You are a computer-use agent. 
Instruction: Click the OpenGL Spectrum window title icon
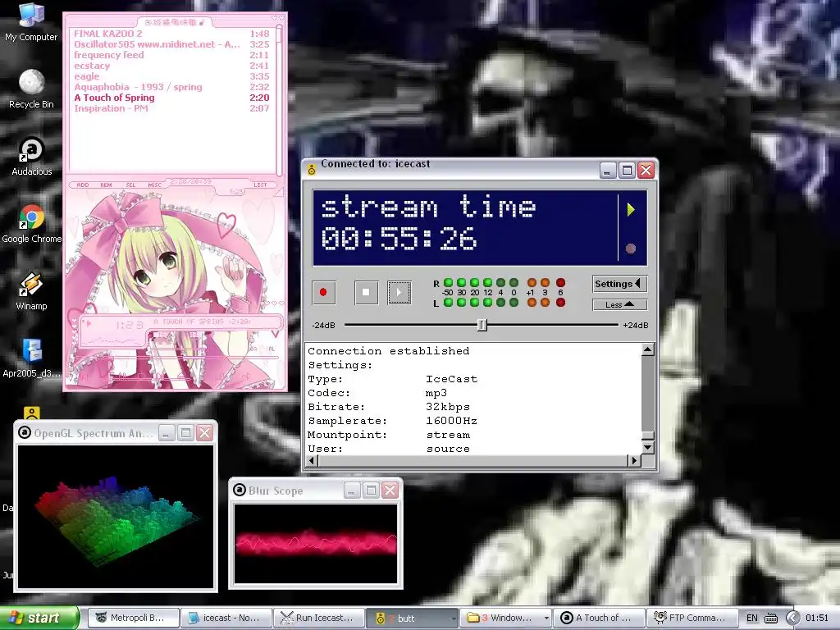click(x=25, y=432)
